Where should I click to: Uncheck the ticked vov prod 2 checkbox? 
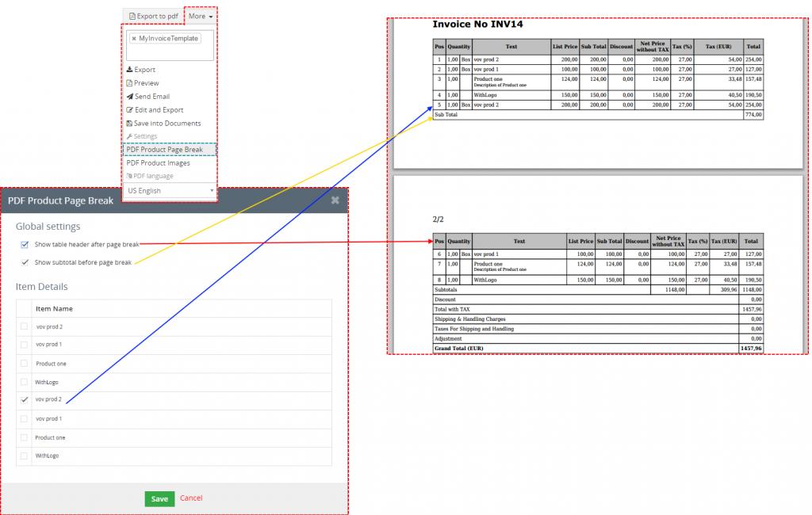coord(25,400)
